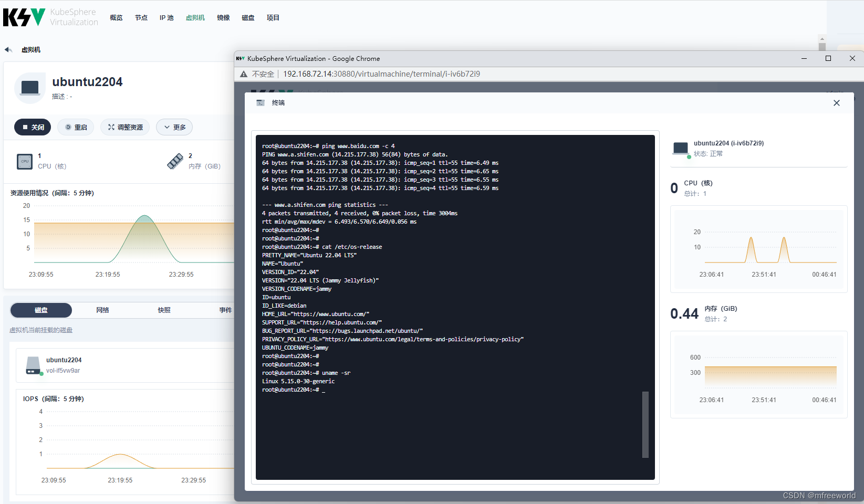864x504 pixels.
Task: Minimize the Chrome terminal window
Action: tap(804, 58)
